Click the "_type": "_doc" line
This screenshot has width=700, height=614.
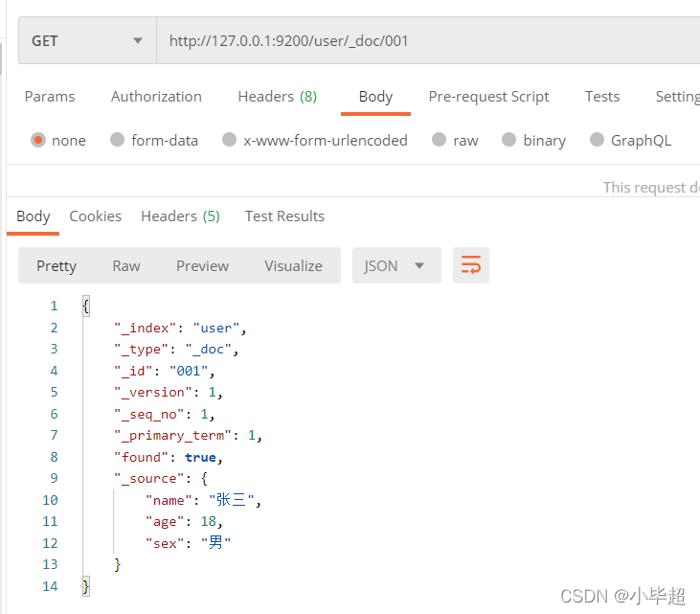(x=176, y=350)
